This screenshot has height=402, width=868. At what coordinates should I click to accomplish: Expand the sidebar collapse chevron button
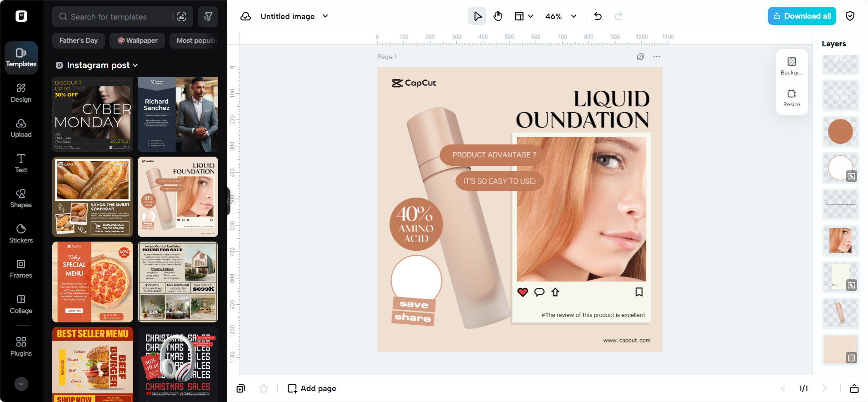click(x=21, y=384)
